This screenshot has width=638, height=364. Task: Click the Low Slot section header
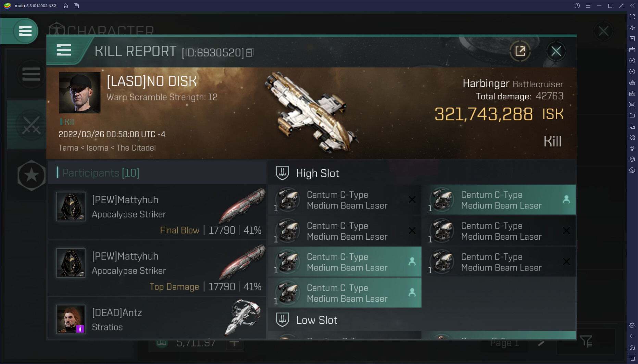(316, 320)
